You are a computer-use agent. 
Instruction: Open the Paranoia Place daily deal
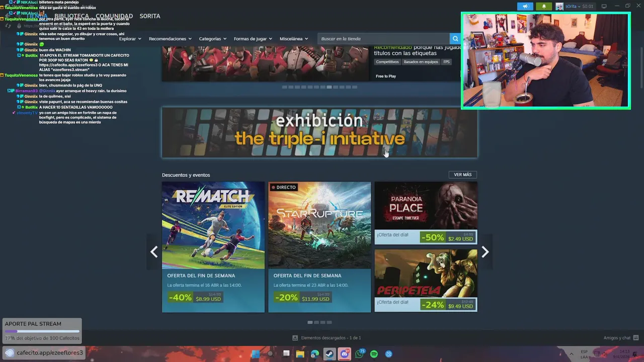pos(426,213)
